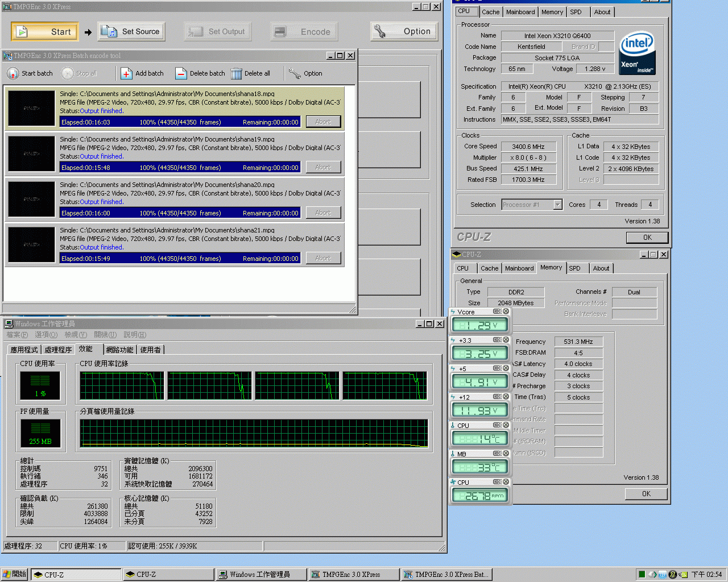Viewport: 728px width, 582px height.
Task: Close the Vcore sensor gadget
Action: pyautogui.click(x=506, y=311)
